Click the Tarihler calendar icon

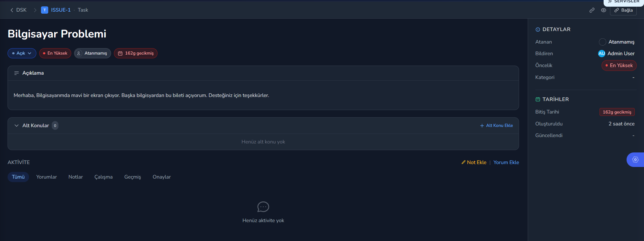coord(538,99)
